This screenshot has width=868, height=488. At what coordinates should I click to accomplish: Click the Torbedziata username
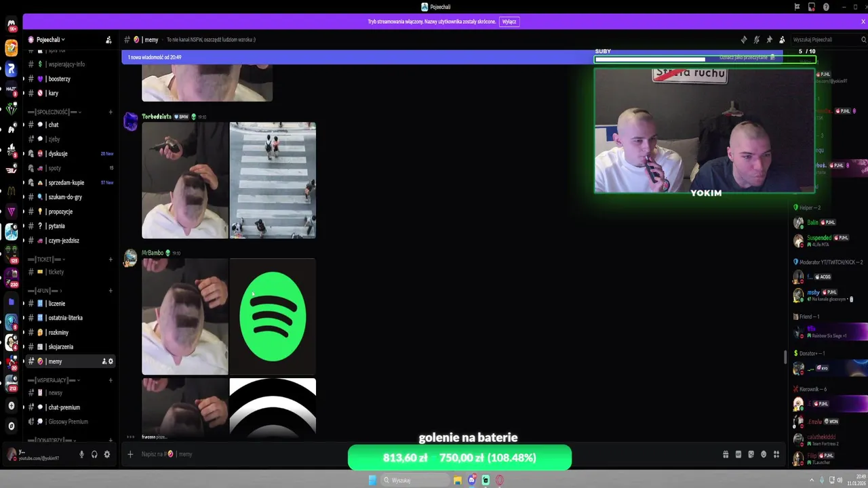(157, 117)
